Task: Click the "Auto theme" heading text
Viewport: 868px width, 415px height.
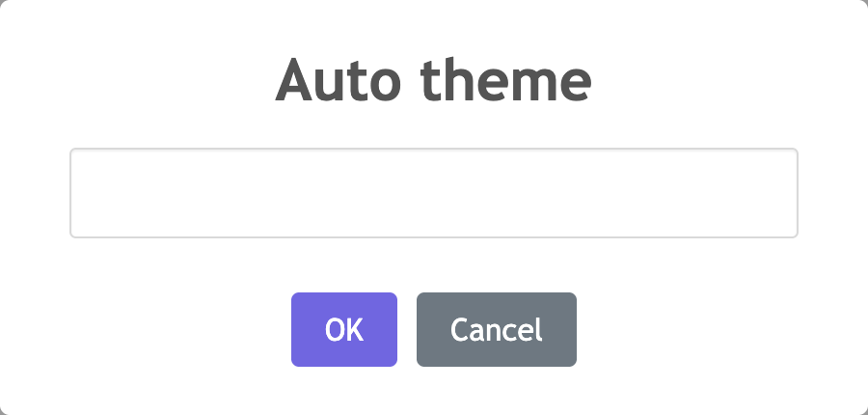Action: pos(434,82)
